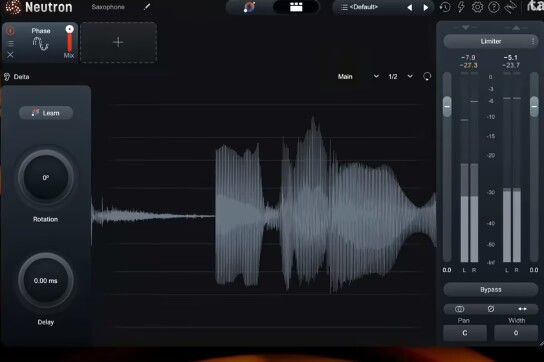This screenshot has height=362, width=544.
Task: Click the input gain value 0.0 label
Action: (447, 270)
